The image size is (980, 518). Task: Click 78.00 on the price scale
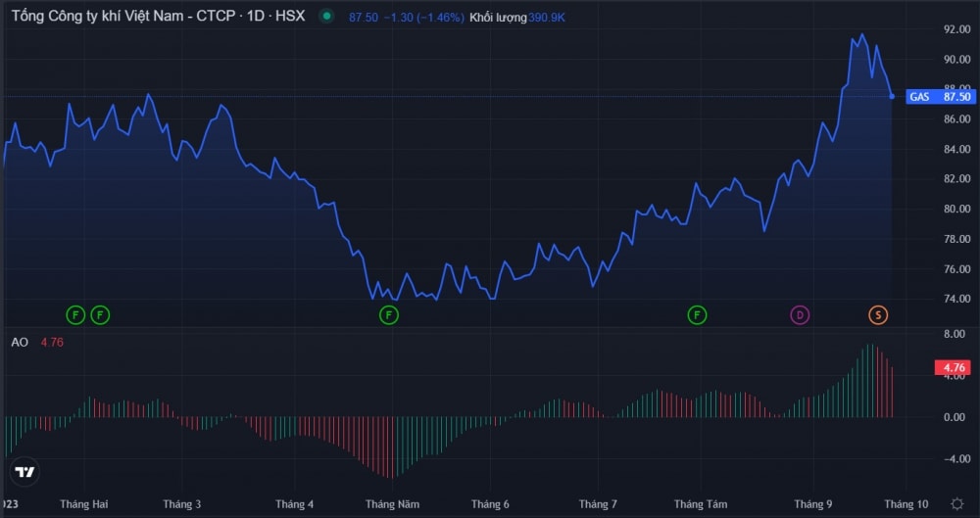(956, 239)
